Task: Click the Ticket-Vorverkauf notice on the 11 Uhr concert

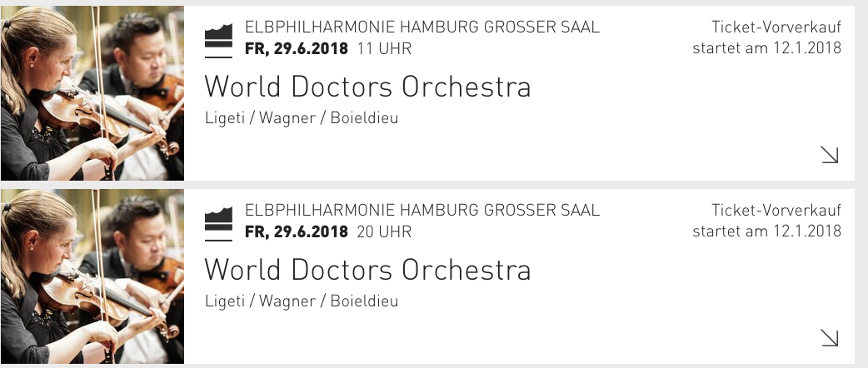Action: [776, 27]
